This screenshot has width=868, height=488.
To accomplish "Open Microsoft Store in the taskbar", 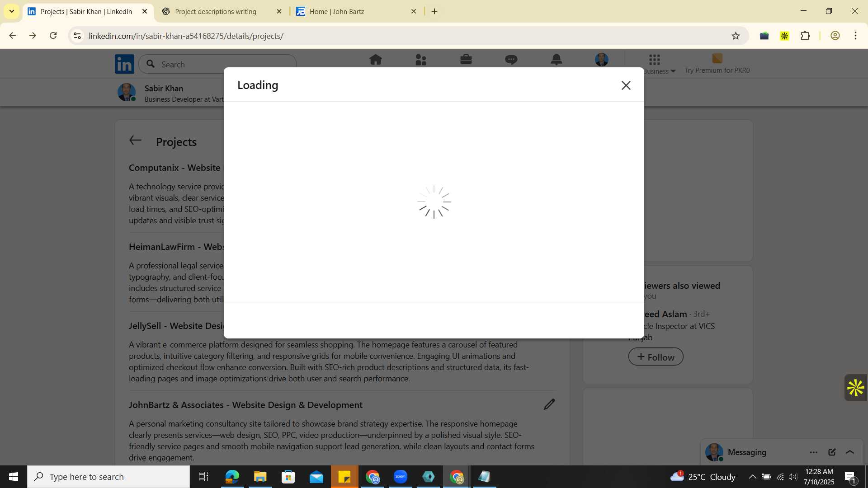I will pyautogui.click(x=288, y=477).
